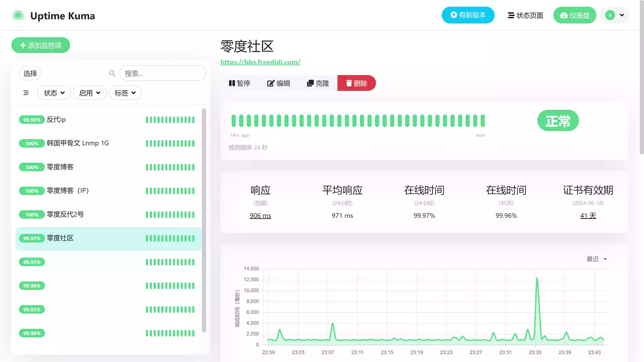Select the 反代ip monitor
The height and width of the screenshot is (362, 644).
tap(108, 120)
